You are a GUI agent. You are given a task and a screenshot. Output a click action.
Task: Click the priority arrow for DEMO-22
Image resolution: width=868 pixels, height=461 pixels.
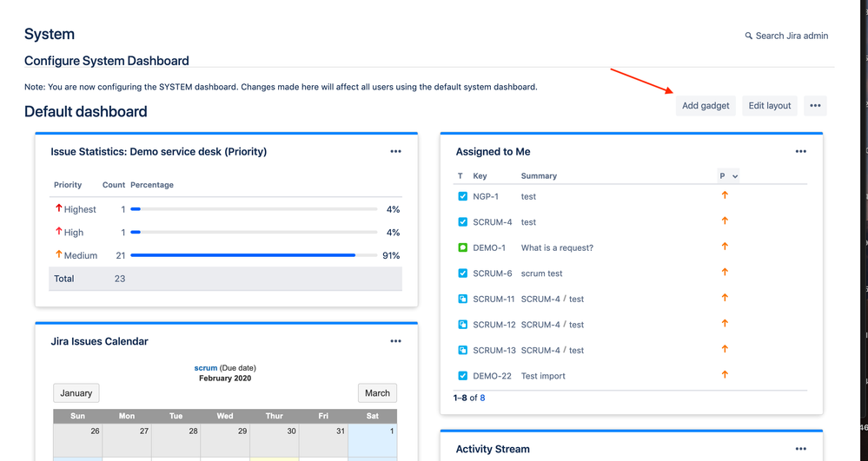(724, 374)
